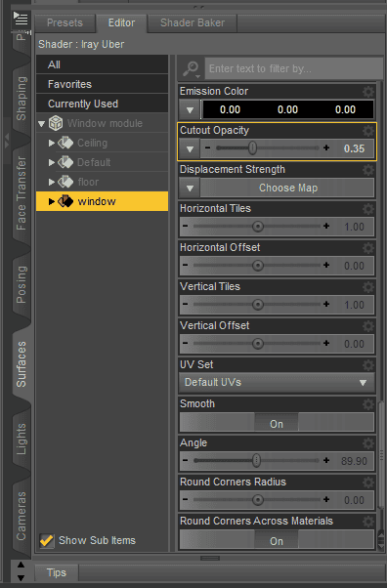The width and height of the screenshot is (387, 588).
Task: Switch to the Editor tab
Action: pos(121,22)
